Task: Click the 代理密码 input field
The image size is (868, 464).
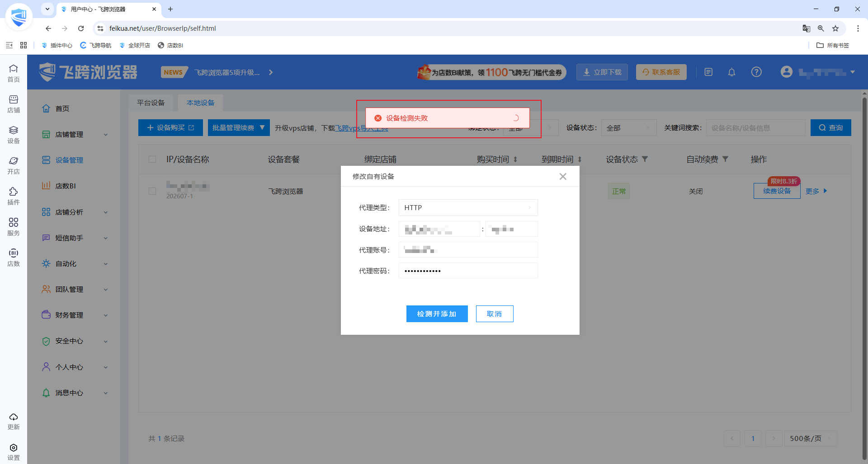Action: tap(468, 271)
